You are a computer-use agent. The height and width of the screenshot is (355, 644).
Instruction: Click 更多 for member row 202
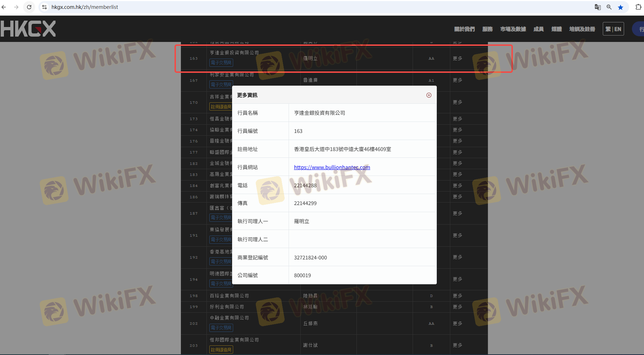pos(457,323)
